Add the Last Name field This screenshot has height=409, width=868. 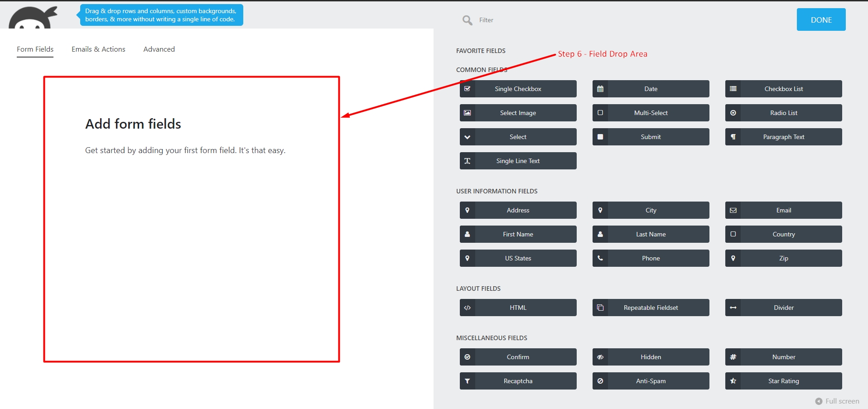(x=651, y=234)
